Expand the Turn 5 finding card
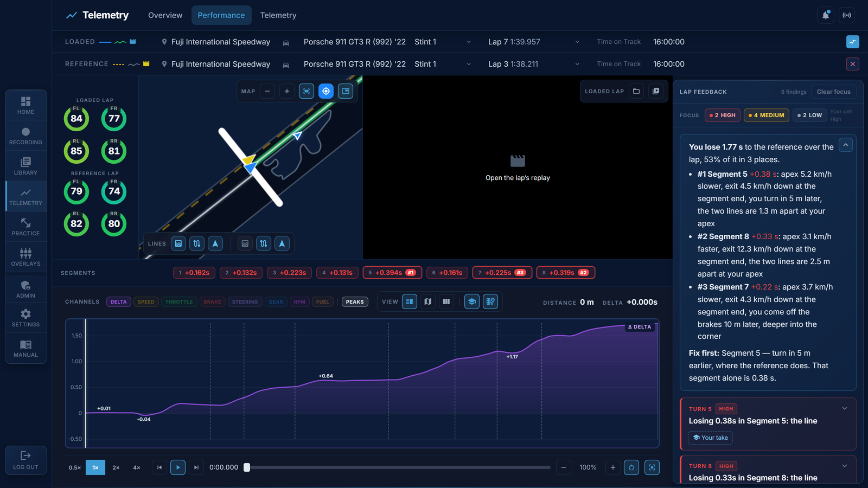Viewport: 868px width, 488px height. tap(845, 409)
